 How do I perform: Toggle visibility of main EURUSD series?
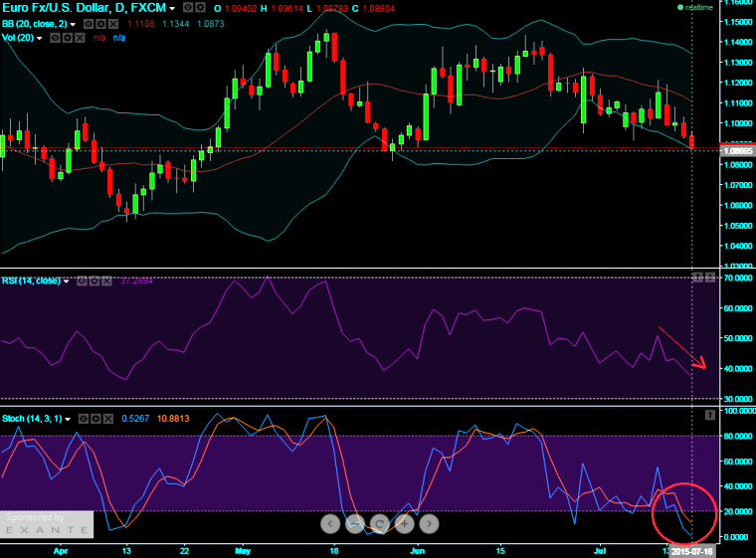pos(188,8)
